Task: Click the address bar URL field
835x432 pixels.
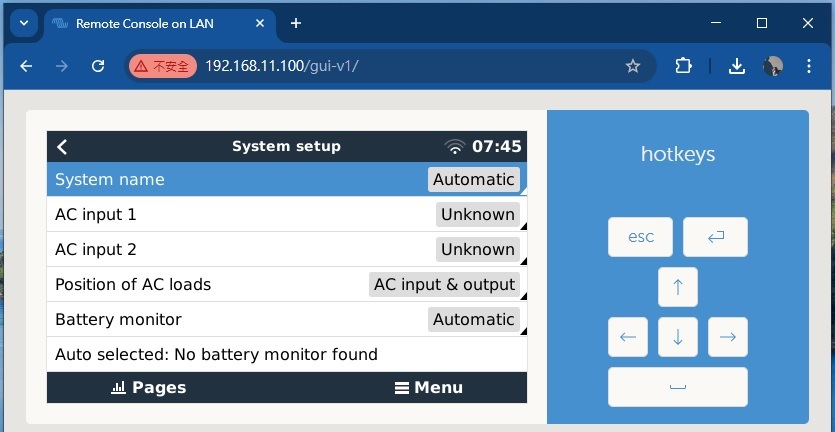Action: pos(400,66)
